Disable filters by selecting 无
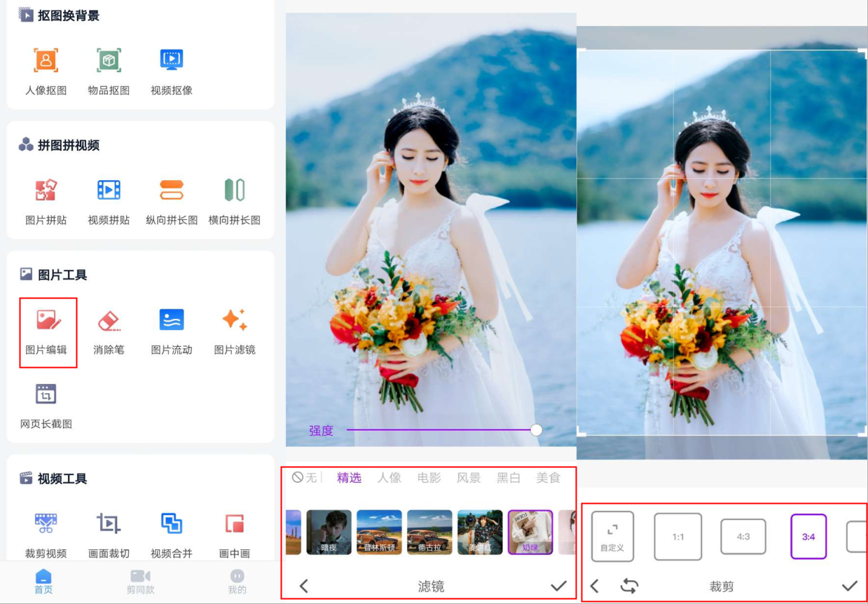868x604 pixels. coord(305,478)
